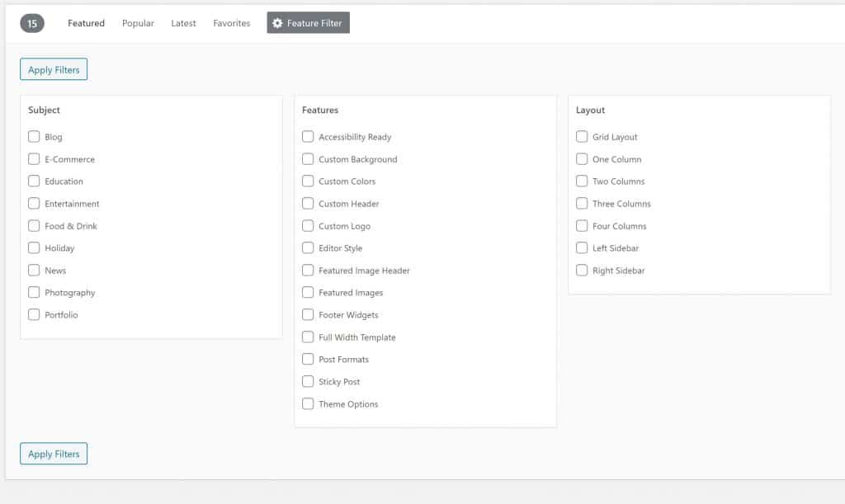Check Accessibility Ready feature
Viewport: 845px width, 504px height.
pos(308,137)
